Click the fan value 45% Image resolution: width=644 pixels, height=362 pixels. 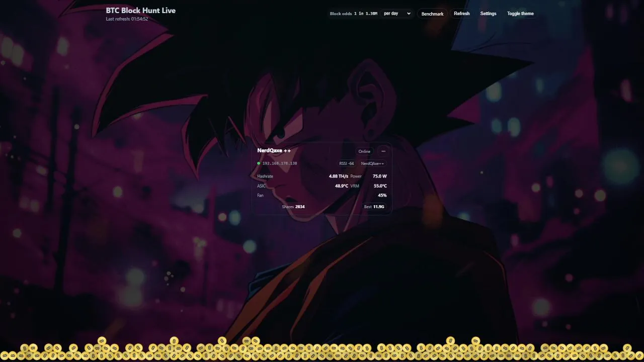382,196
